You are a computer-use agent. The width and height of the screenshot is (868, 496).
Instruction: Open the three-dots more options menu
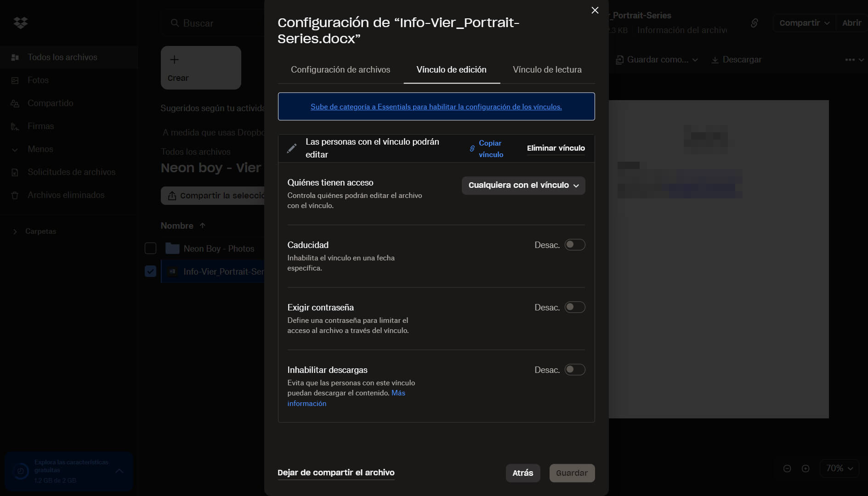click(x=850, y=60)
